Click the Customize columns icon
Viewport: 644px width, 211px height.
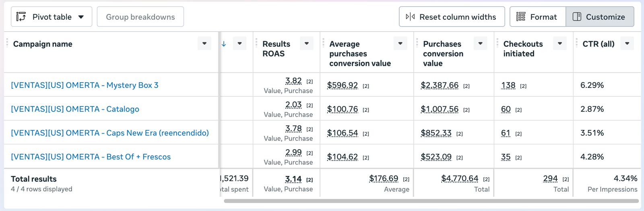(x=577, y=17)
